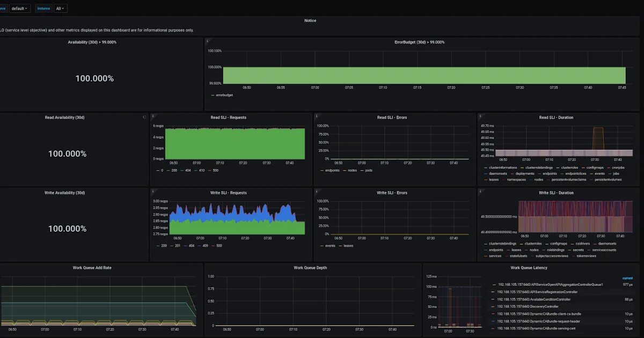
Task: Click configmaps in Read SLI Duration legend
Action: (596, 167)
